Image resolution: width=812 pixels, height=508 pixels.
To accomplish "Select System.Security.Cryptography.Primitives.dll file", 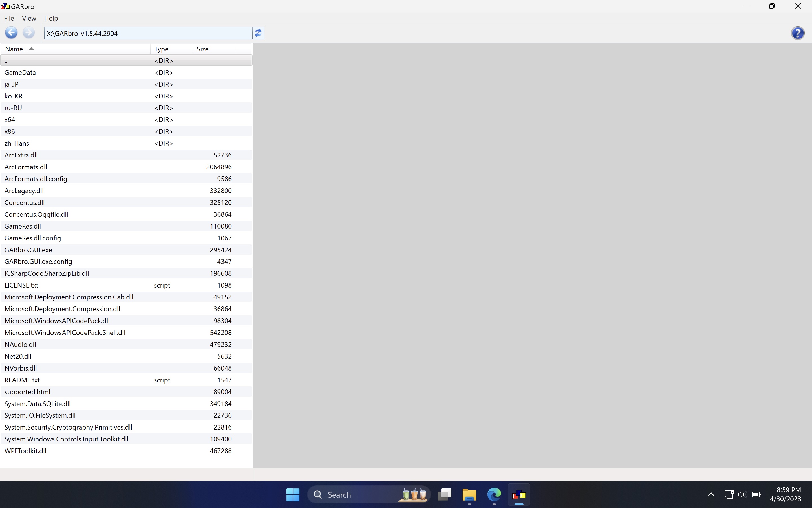I will [x=126, y=427].
